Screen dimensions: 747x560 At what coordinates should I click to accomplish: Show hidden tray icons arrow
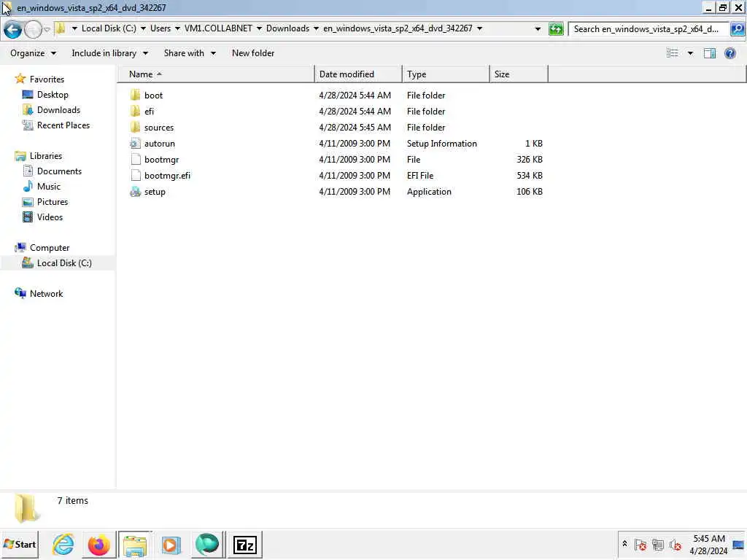coord(624,544)
